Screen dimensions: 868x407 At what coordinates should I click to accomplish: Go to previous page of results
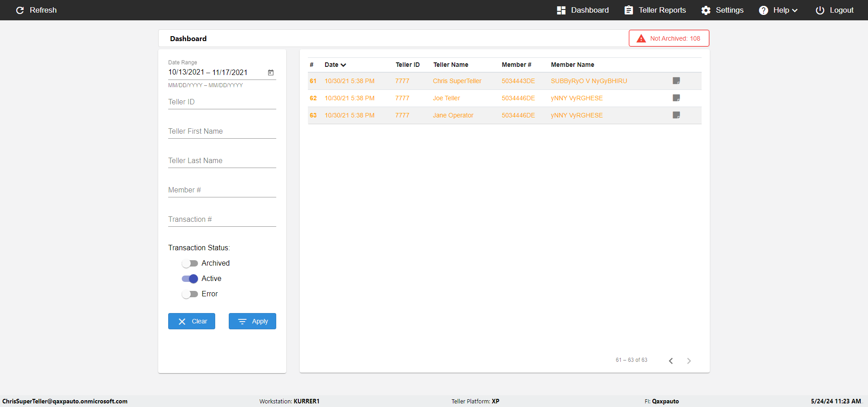coord(671,360)
